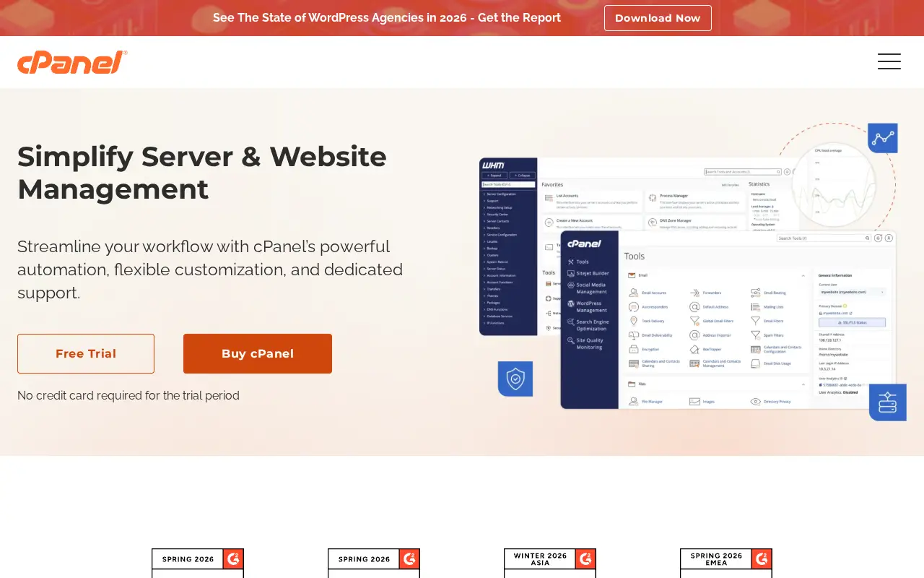
Task: Click the blue shield checkmark badge icon
Action: coord(515,379)
